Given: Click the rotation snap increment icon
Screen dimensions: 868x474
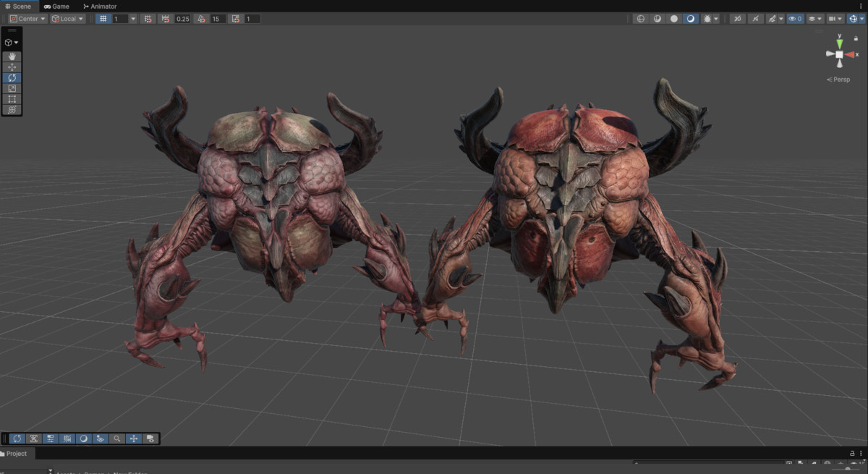Looking at the screenshot, I should point(201,19).
